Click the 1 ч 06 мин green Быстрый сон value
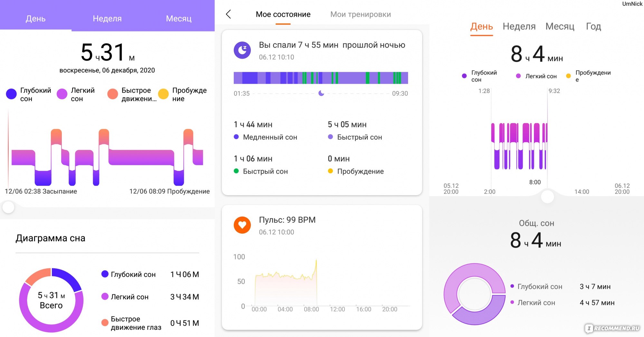The height and width of the screenshot is (337, 644). tap(253, 159)
